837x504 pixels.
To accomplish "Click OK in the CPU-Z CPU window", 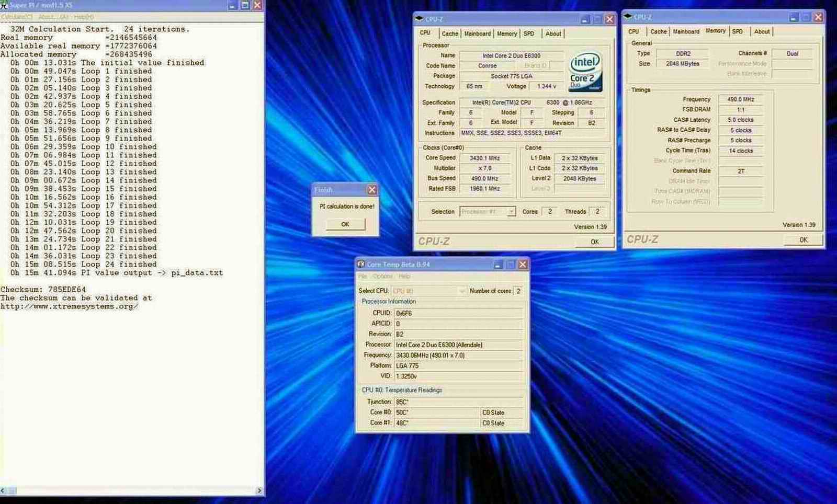I will pos(595,242).
